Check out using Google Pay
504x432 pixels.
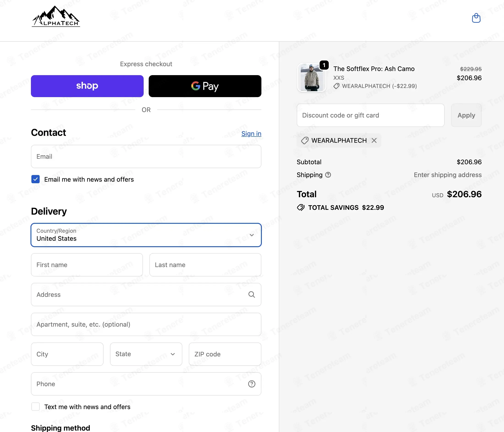point(205,86)
